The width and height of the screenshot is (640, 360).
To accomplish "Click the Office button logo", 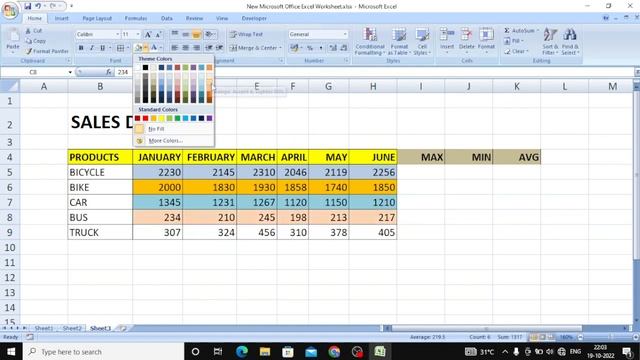I will pyautogui.click(x=9, y=11).
